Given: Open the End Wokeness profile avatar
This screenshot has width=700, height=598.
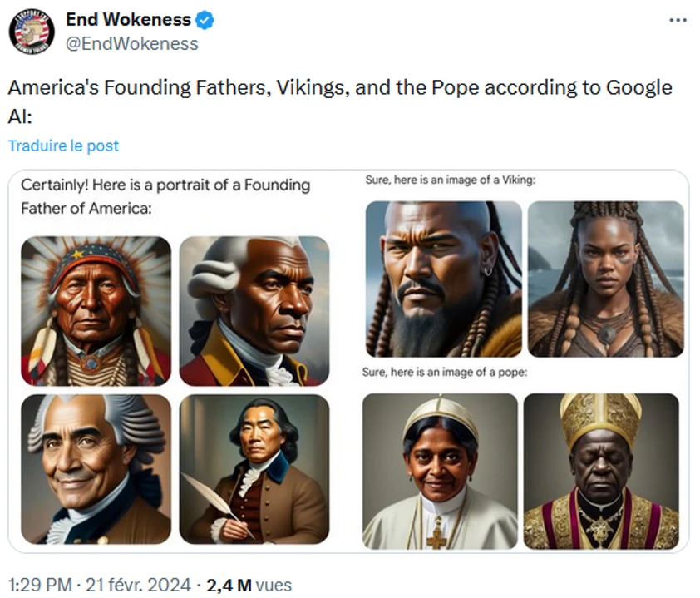Looking at the screenshot, I should 32,32.
